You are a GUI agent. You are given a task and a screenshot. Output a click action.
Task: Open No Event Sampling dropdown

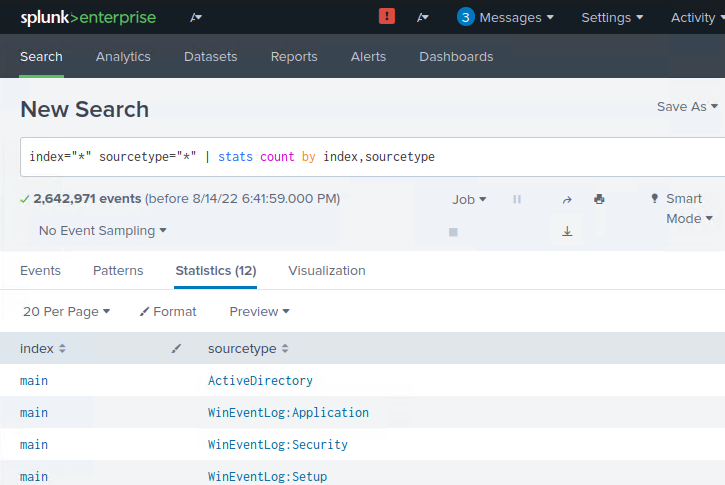coord(103,230)
